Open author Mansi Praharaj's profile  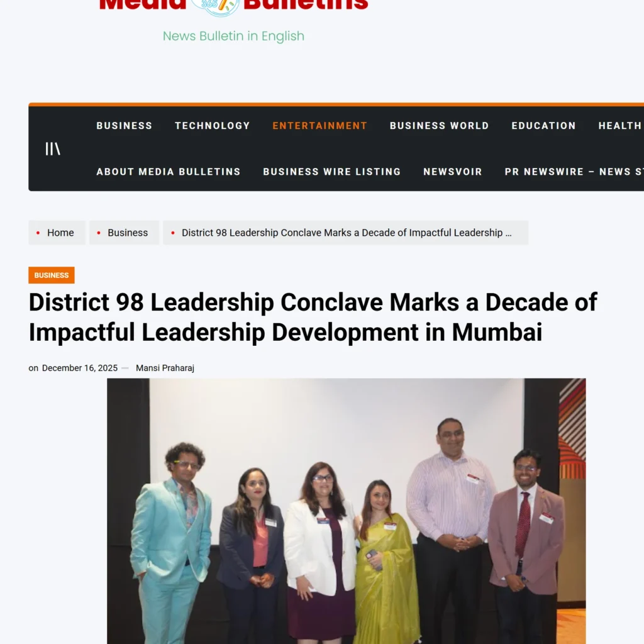[x=165, y=368]
